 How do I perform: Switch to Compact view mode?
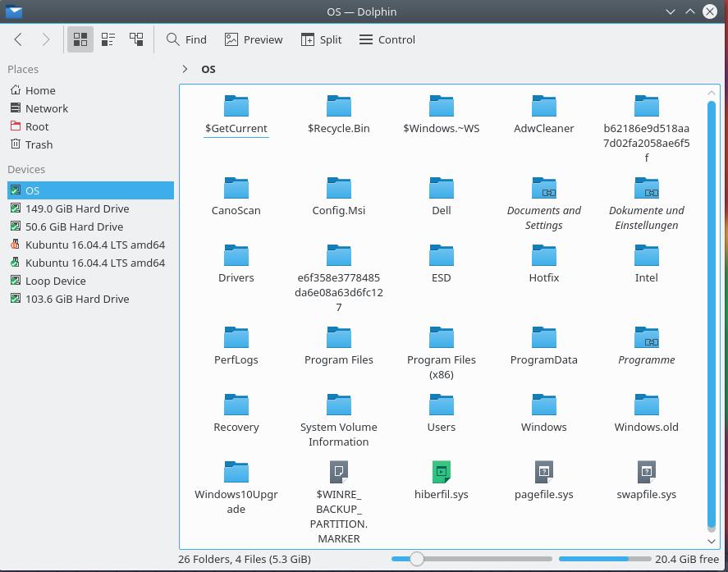[108, 39]
